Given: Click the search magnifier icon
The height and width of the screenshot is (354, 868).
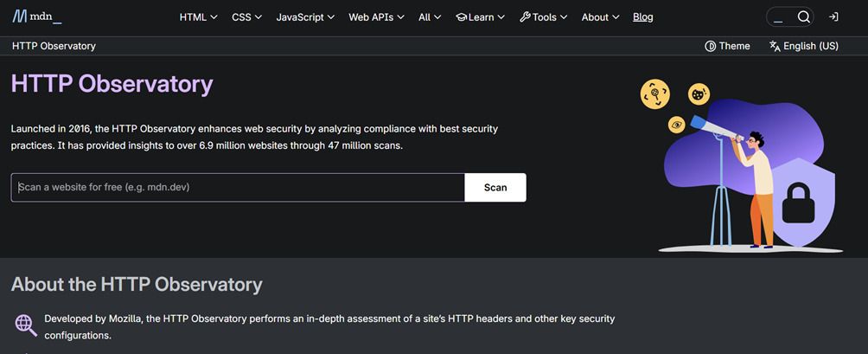Looking at the screenshot, I should [803, 16].
